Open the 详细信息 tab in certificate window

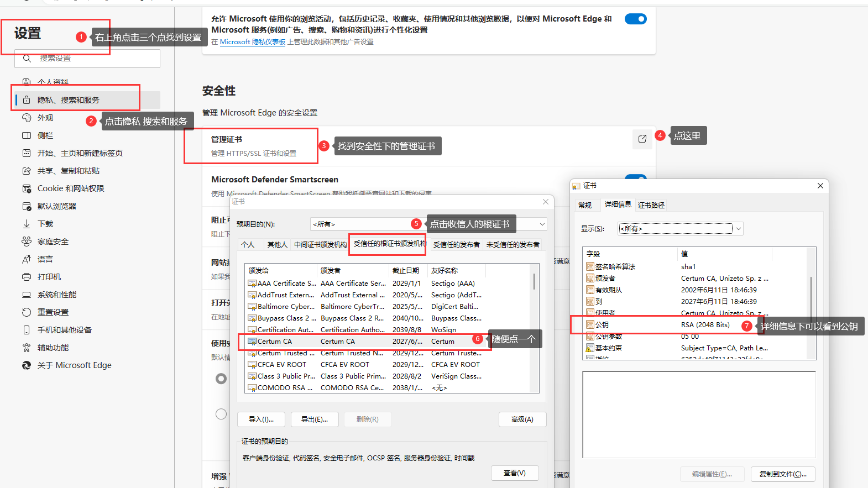coord(618,204)
